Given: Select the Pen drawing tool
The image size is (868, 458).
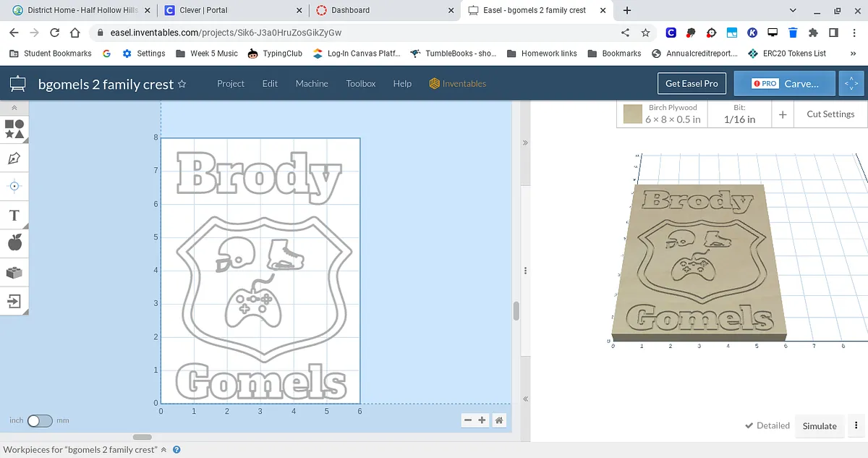Looking at the screenshot, I should 14,158.
